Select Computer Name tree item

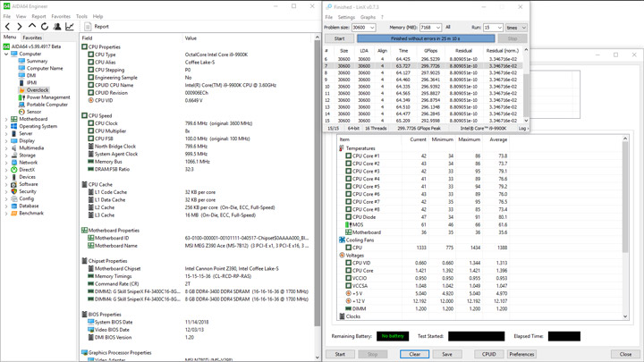(x=45, y=69)
